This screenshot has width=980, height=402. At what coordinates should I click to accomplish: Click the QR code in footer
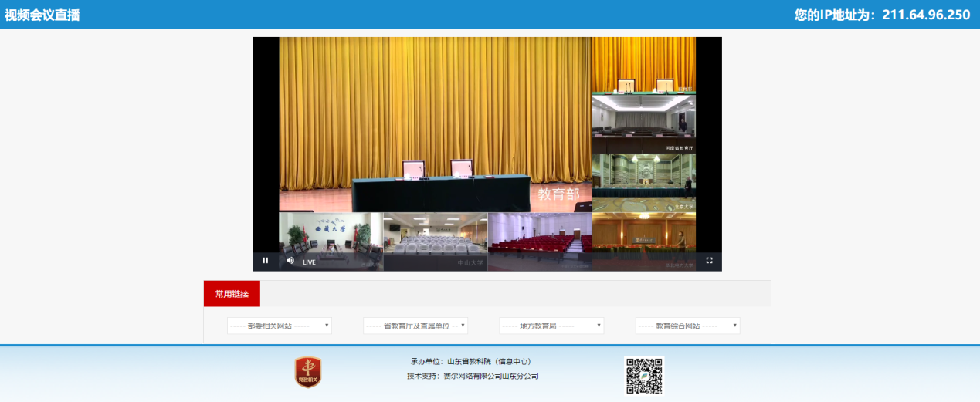coord(644,376)
